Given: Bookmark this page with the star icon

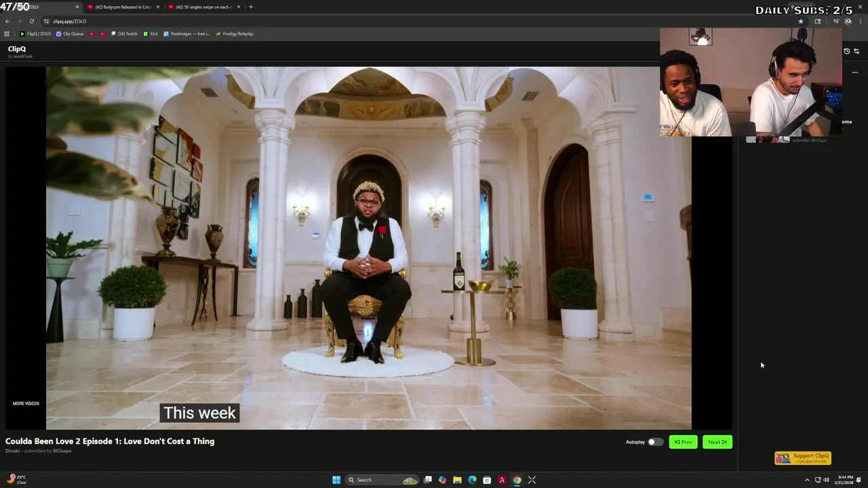Looking at the screenshot, I should click(801, 21).
